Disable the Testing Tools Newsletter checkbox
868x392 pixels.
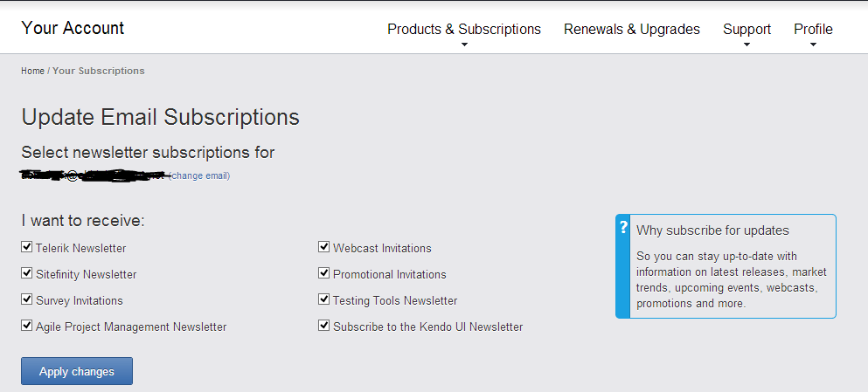pyautogui.click(x=324, y=299)
